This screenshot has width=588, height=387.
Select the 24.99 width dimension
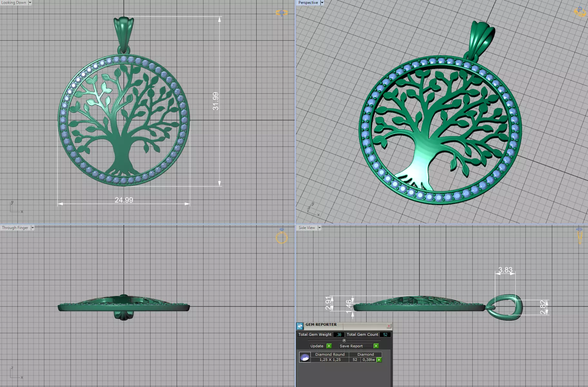click(124, 200)
